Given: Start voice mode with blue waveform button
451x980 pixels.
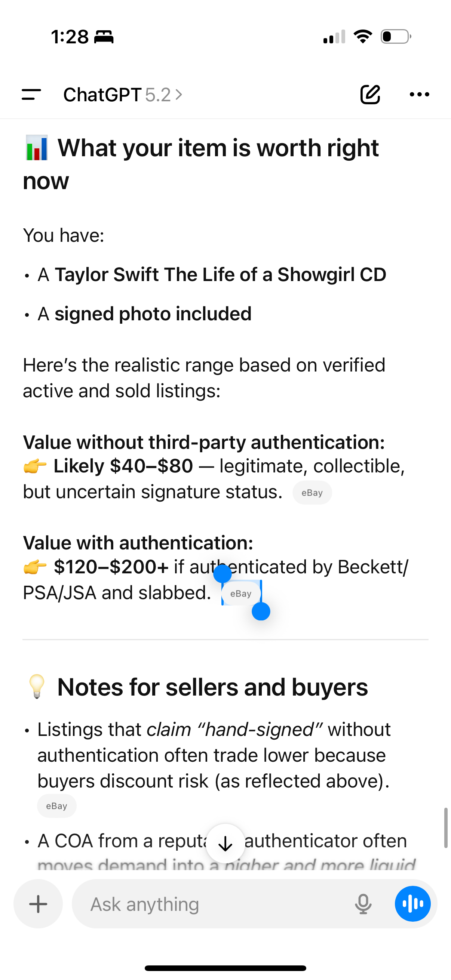Looking at the screenshot, I should [412, 904].
